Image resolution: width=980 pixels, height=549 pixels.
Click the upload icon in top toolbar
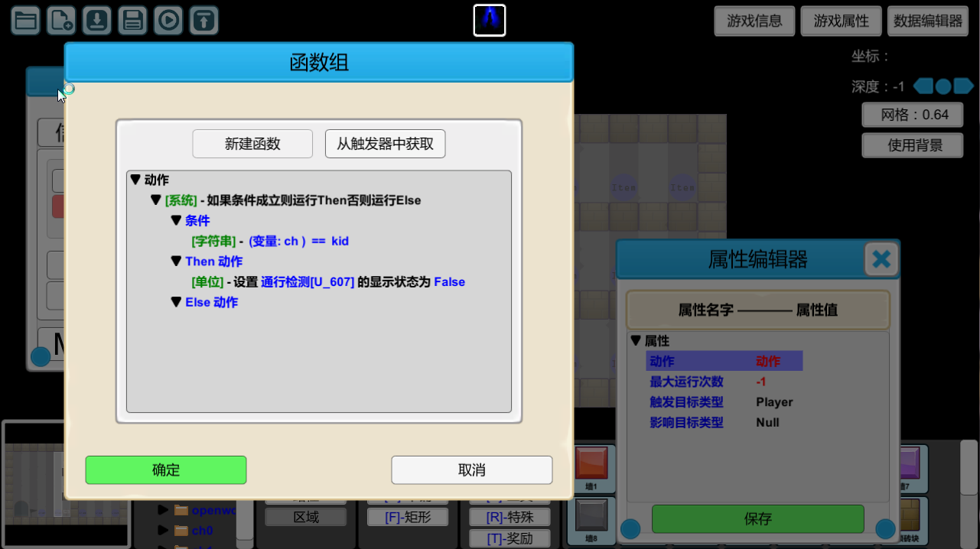coord(203,21)
